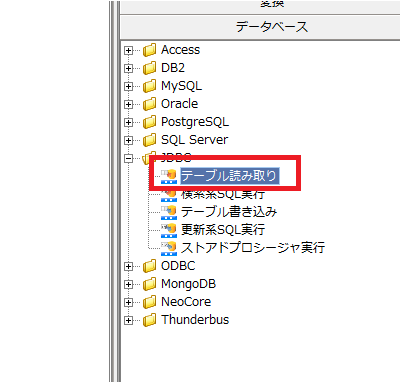The height and width of the screenshot is (382, 400).
Task: Select the Thunderbus label text
Action: (x=195, y=320)
